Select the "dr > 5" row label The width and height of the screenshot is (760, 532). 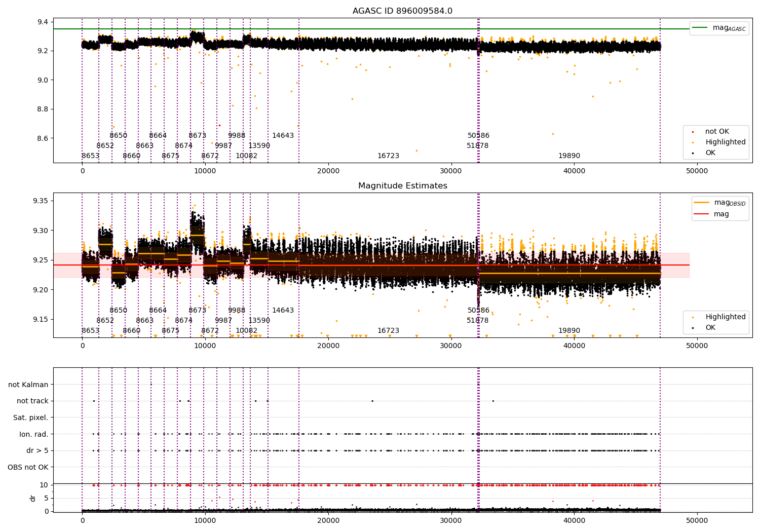[x=37, y=450]
